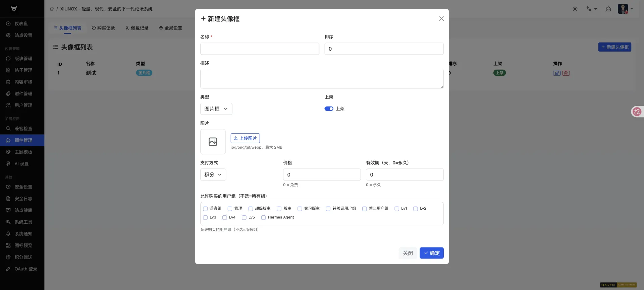Open notifications inbox icon in header
The image size is (644, 290).
coord(608,9)
